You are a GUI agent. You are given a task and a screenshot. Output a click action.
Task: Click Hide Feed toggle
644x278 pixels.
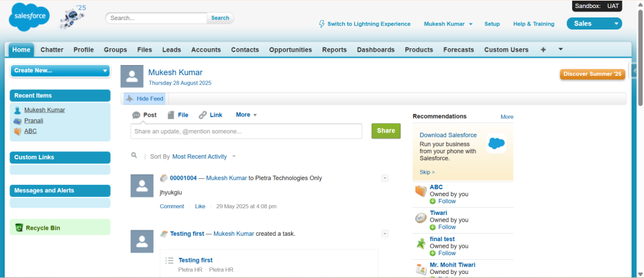tap(145, 99)
